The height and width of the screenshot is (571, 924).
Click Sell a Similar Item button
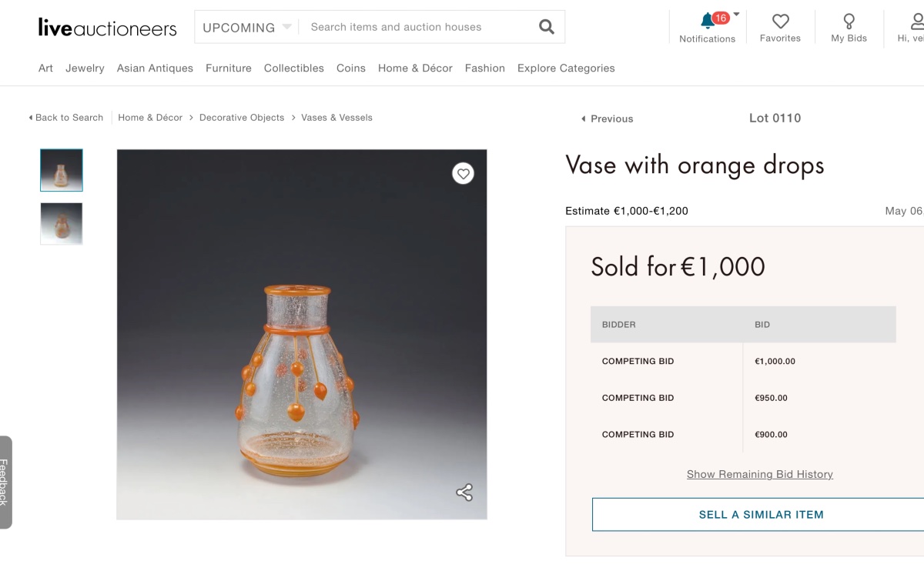point(760,515)
